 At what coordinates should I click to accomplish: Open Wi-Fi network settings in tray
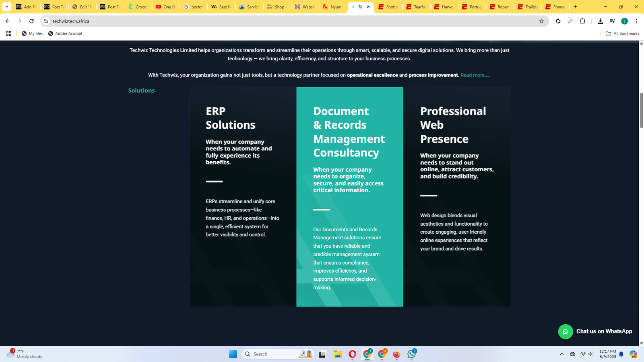(583, 354)
